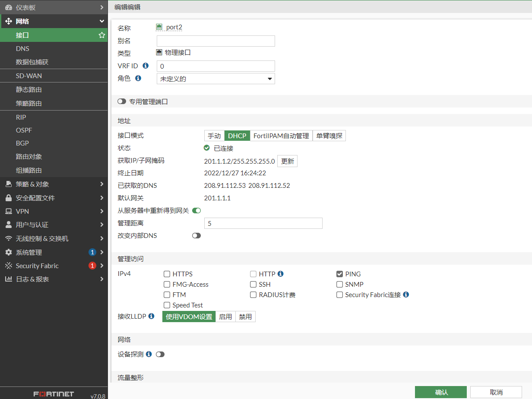Click the 更新 button to renew IP
The width and height of the screenshot is (532, 399).
coord(287,161)
